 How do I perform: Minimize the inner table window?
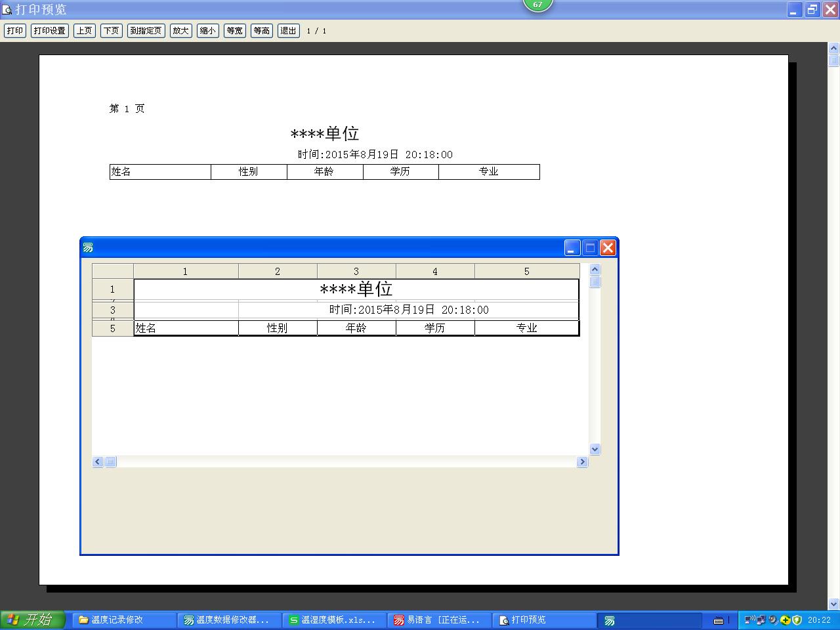[572, 247]
